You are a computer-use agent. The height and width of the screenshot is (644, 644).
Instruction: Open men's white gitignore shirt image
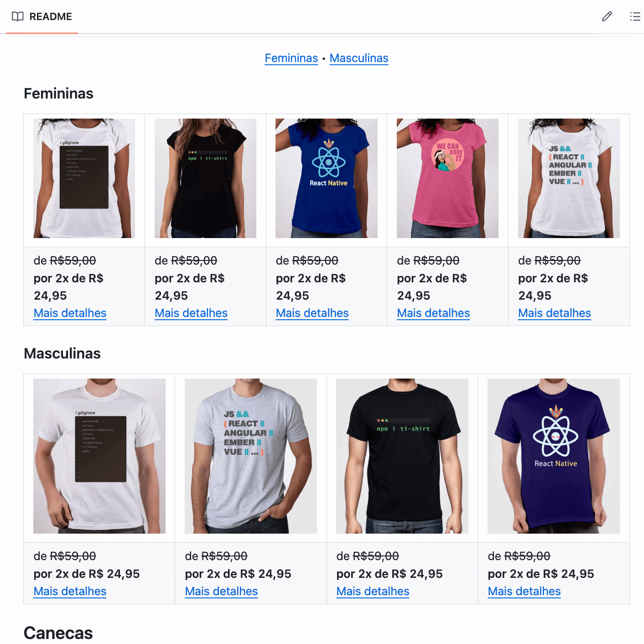pyautogui.click(x=99, y=456)
